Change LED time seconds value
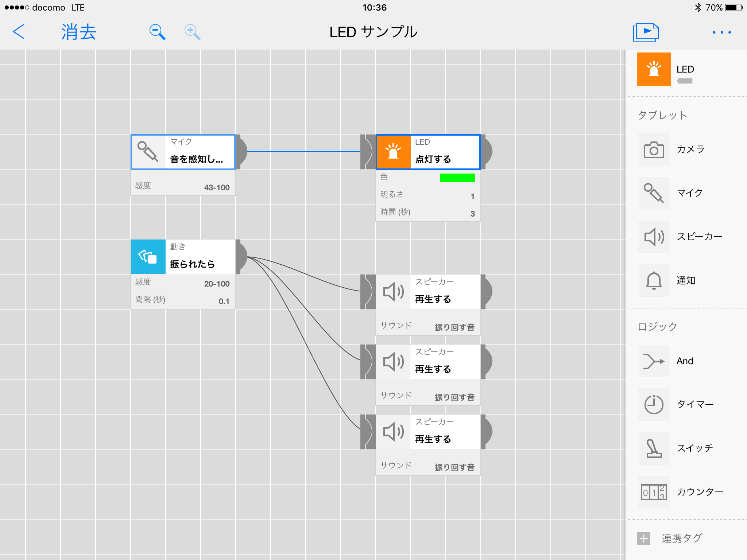The height and width of the screenshot is (560, 747). click(472, 214)
